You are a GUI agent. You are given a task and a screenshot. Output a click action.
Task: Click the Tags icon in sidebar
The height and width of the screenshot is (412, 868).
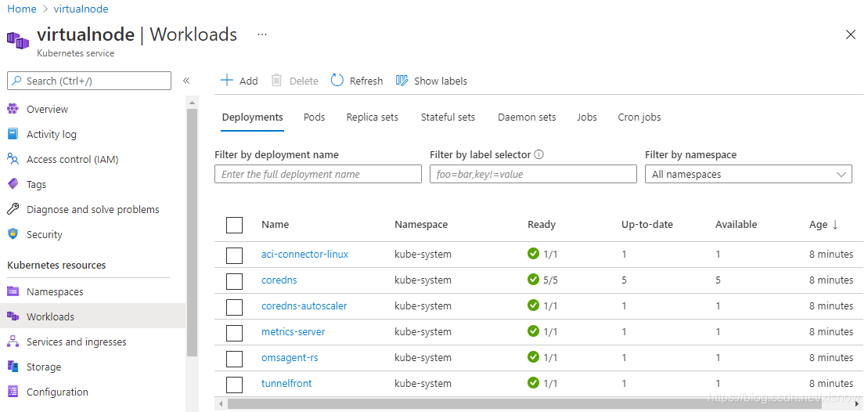click(13, 184)
